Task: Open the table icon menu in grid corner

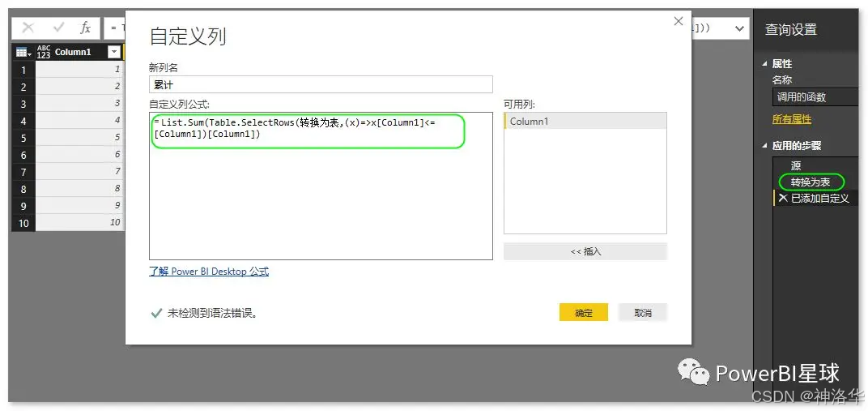Action: [x=23, y=52]
